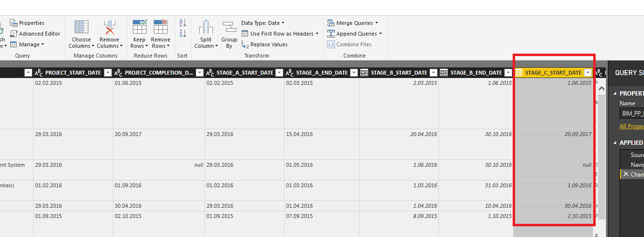Viewport: 644px width, 237px height.
Task: Click the STAGE_B_END_DATE date type icon
Action: [x=444, y=73]
